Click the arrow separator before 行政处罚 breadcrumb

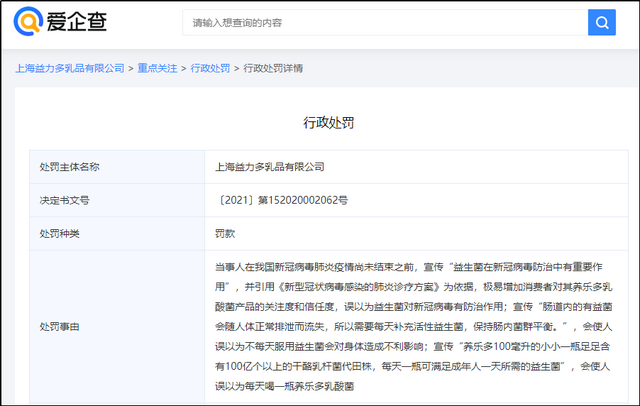pyautogui.click(x=184, y=68)
